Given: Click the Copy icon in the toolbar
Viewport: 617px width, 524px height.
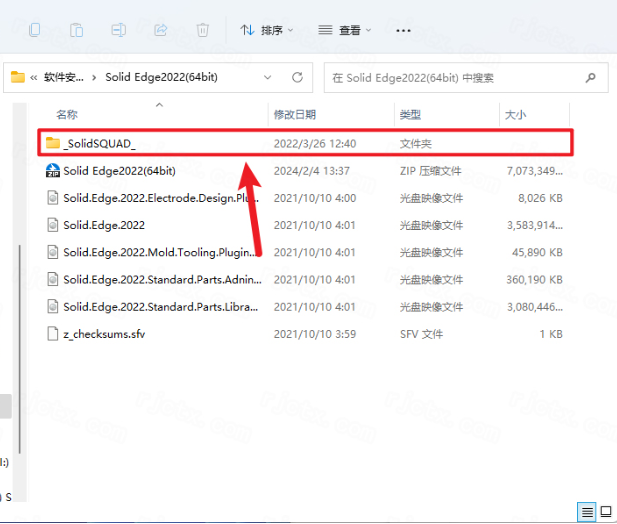Looking at the screenshot, I should tap(35, 30).
